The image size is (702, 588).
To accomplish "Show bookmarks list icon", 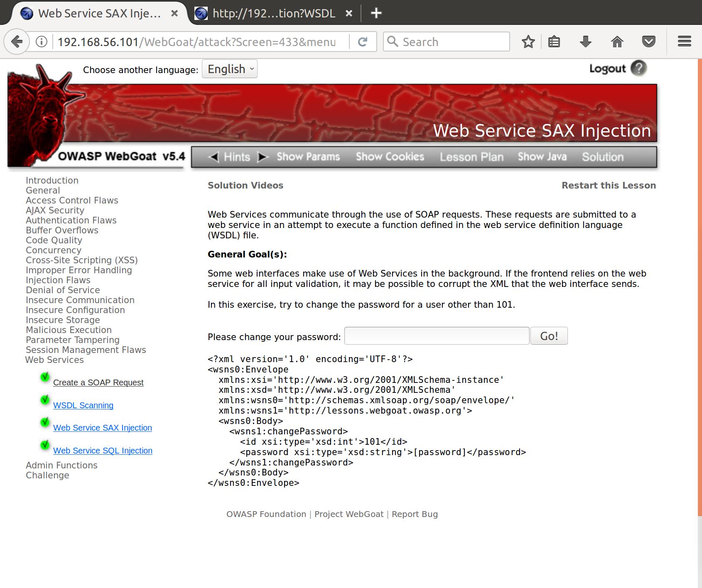I will click(554, 42).
